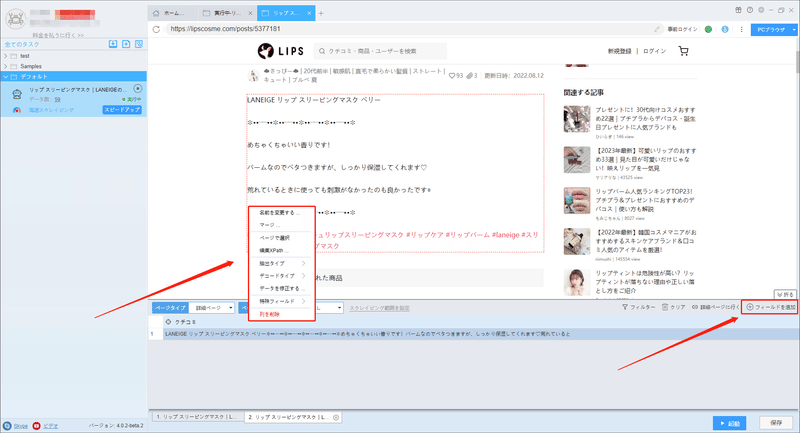Viewport: 800px width, 433px height.
Task: Click the red video icon beside ビデオ
Action: (36, 425)
